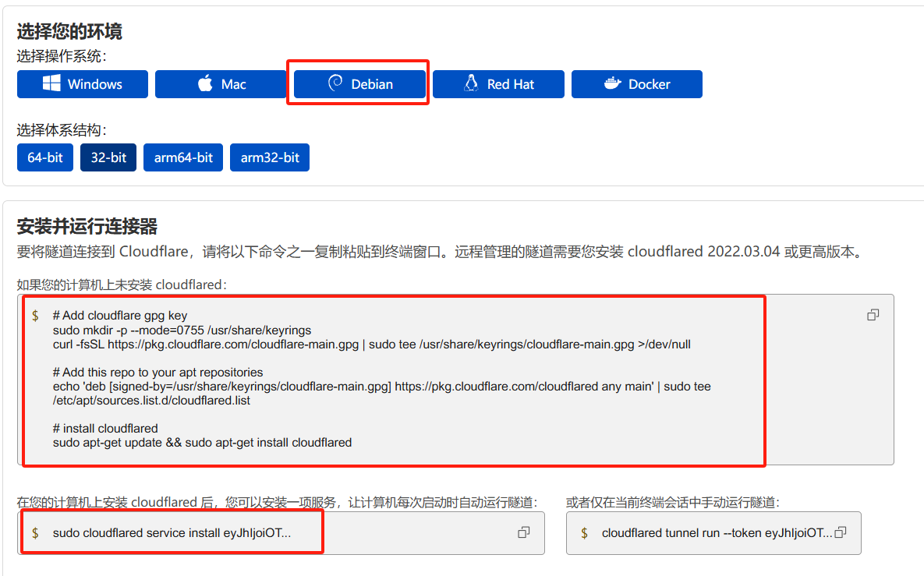Click the sudo apt-get update command line
The width and height of the screenshot is (924, 576).
[x=202, y=442]
